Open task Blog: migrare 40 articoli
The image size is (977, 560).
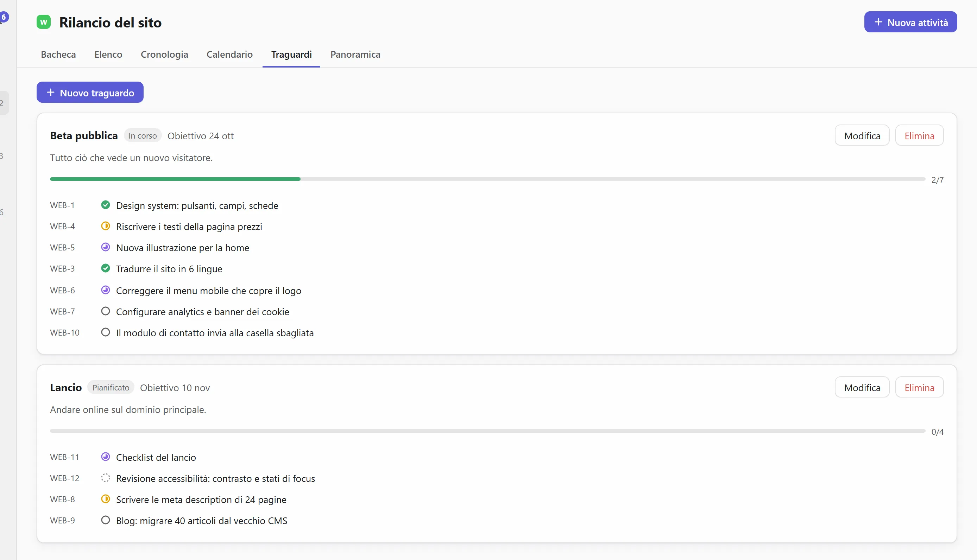[x=202, y=521]
